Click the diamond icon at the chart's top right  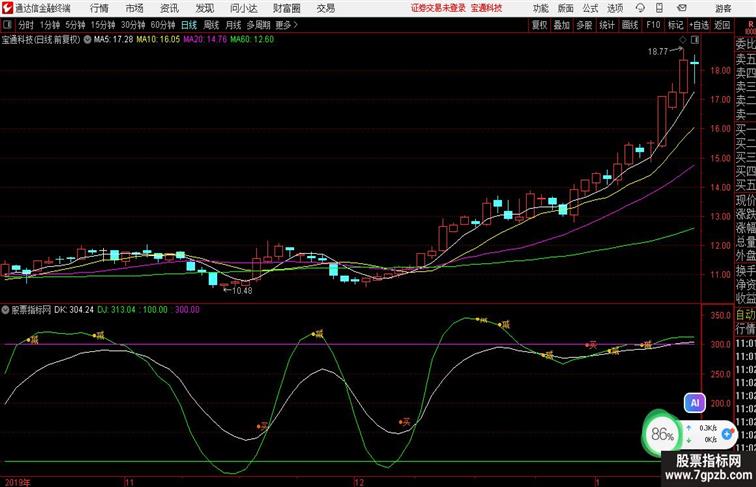[683, 40]
